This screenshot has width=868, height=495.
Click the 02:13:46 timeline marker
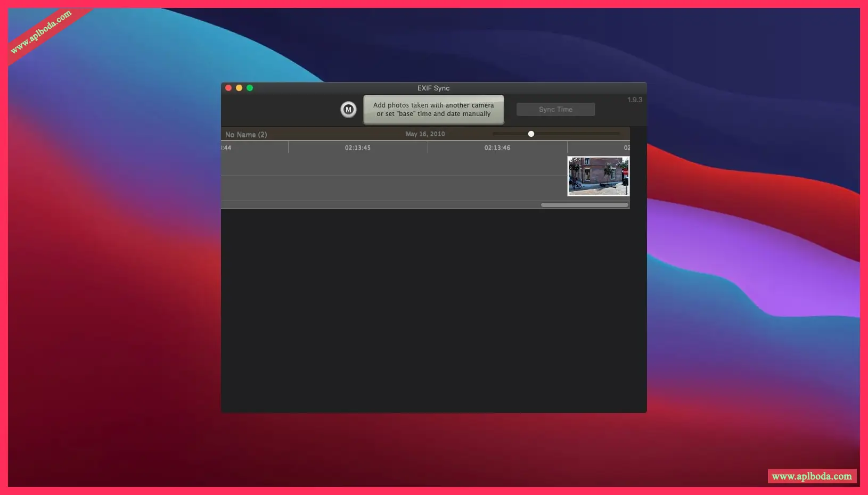pyautogui.click(x=497, y=148)
